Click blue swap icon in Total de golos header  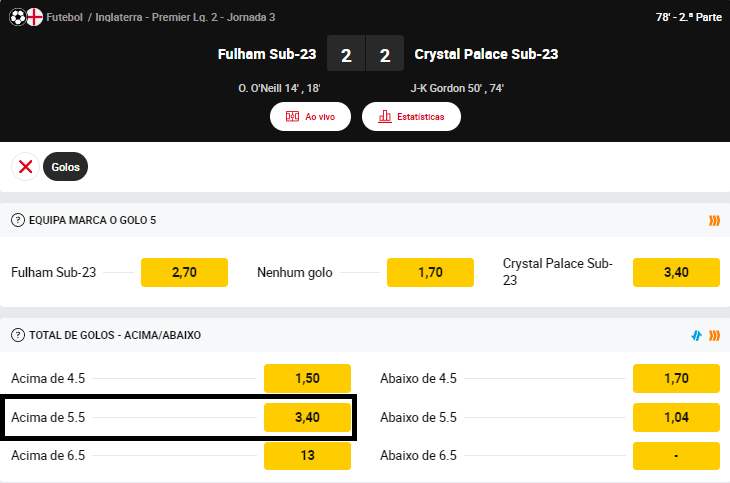(x=696, y=335)
